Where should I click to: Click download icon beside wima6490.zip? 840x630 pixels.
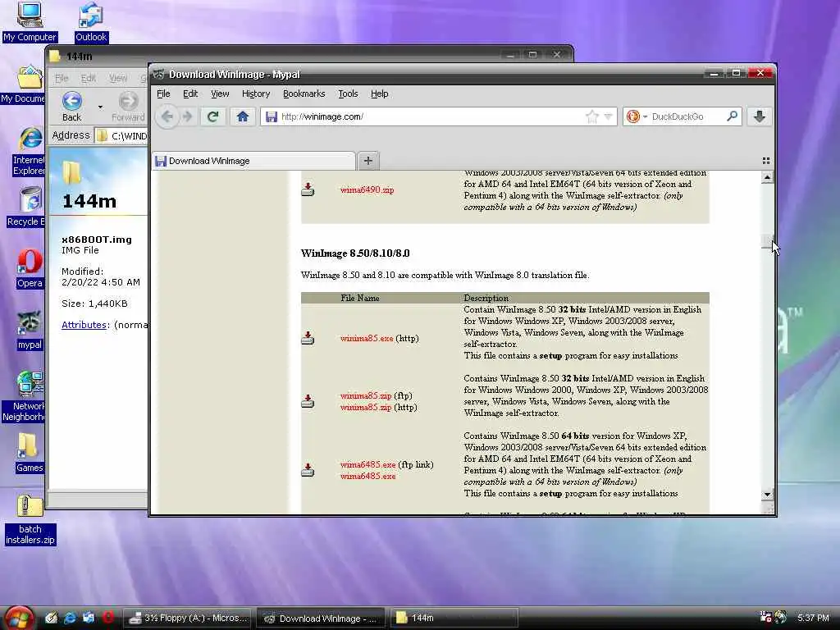(x=308, y=189)
